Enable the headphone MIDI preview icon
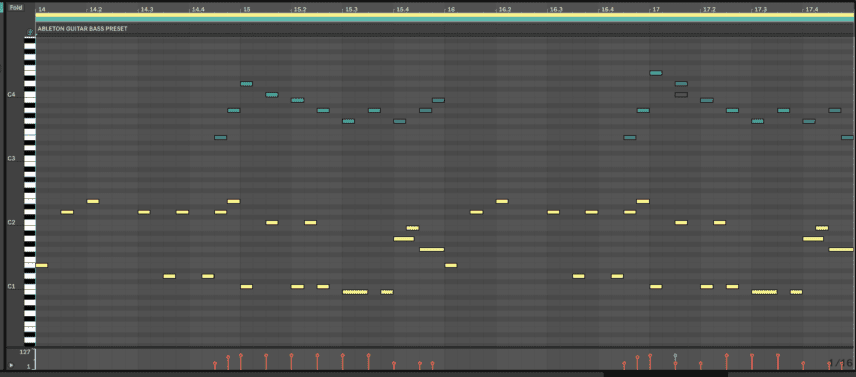Viewport: 856px width, 377px height. click(30, 32)
